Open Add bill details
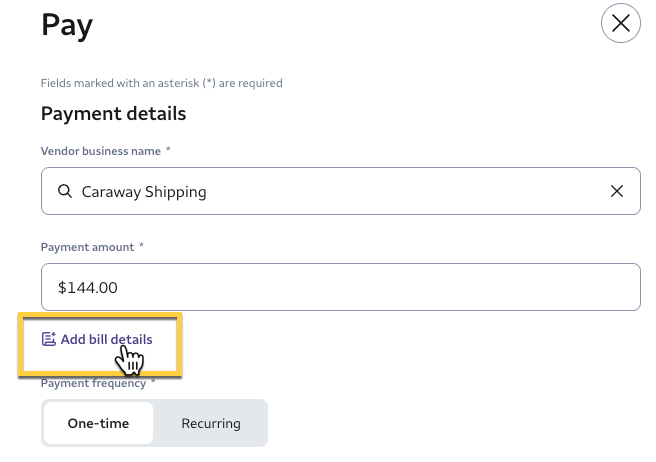This screenshot has width=656, height=462. (106, 339)
